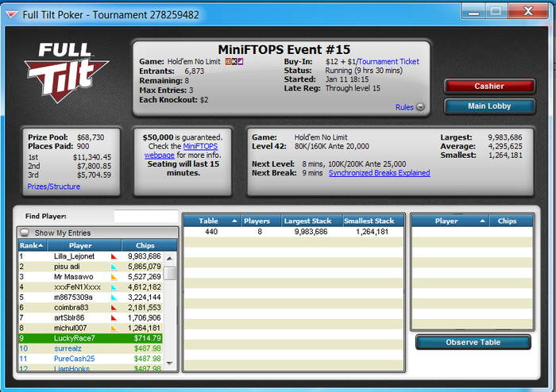
Task: Open the MiniFTOPS webpage link
Action: 181,151
